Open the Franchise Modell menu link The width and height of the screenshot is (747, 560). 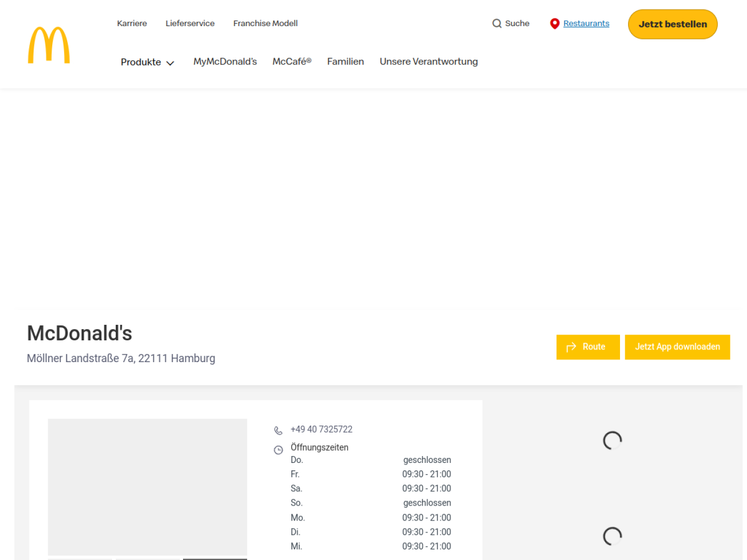(x=265, y=23)
